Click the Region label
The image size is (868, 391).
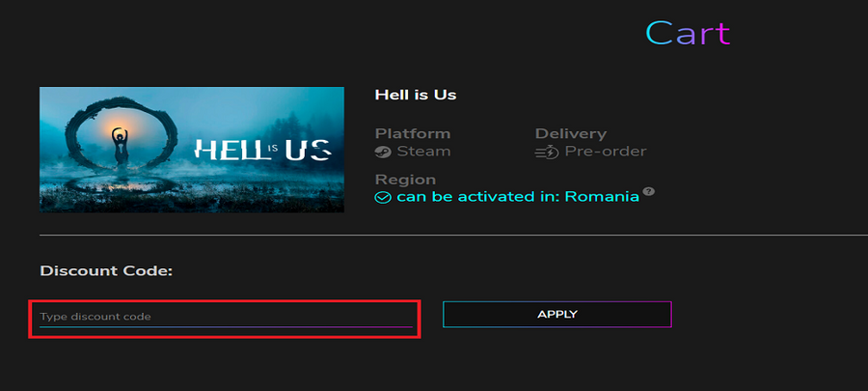[405, 180]
